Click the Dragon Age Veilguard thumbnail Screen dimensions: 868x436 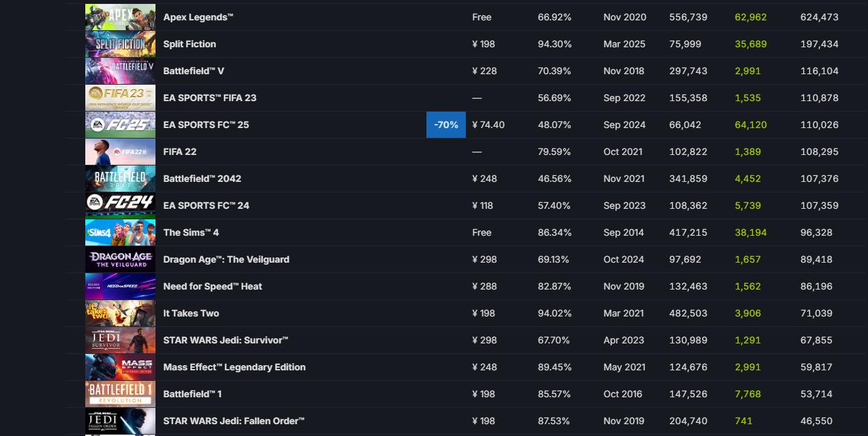tap(120, 259)
